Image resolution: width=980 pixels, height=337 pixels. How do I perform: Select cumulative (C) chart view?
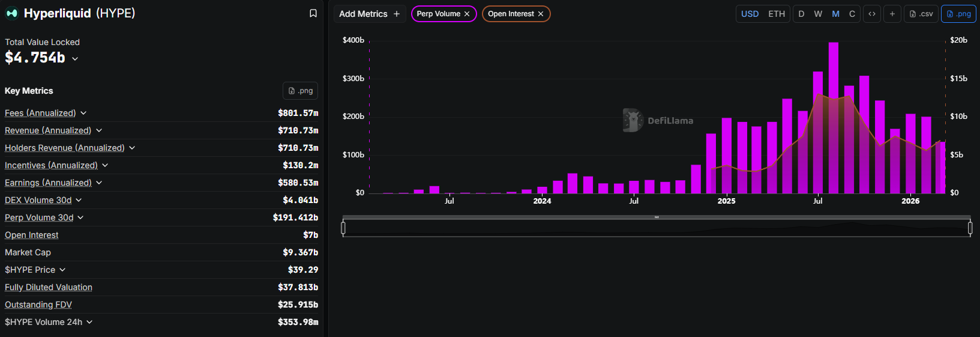pos(852,14)
